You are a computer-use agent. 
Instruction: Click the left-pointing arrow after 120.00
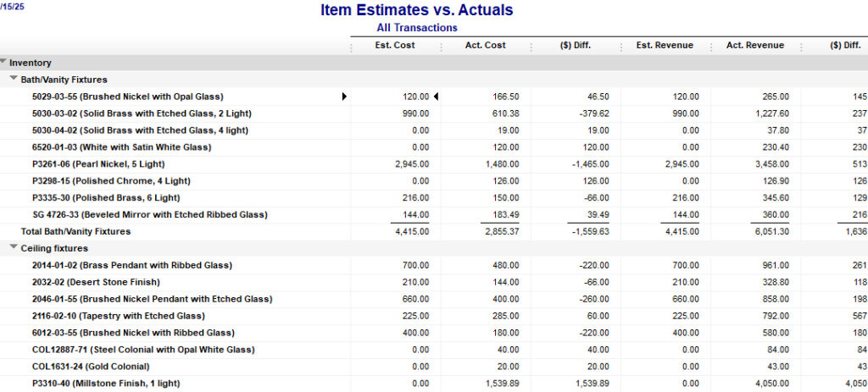[x=436, y=97]
